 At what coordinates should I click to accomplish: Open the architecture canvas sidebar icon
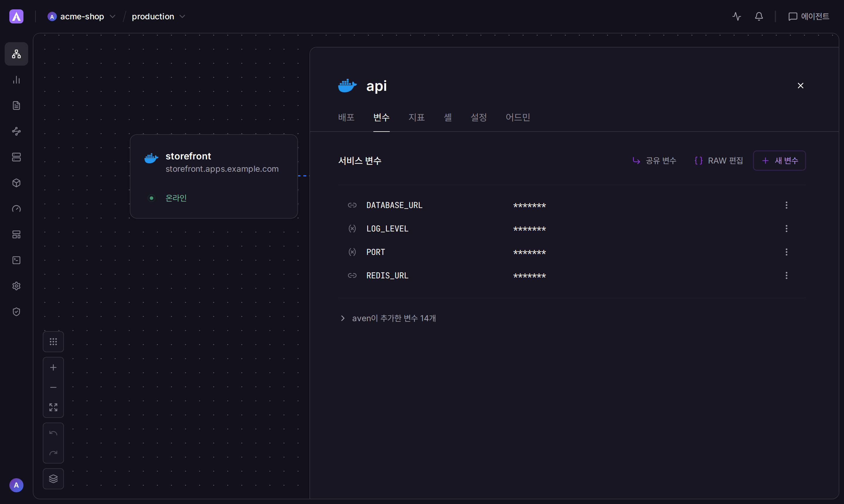coord(16,54)
